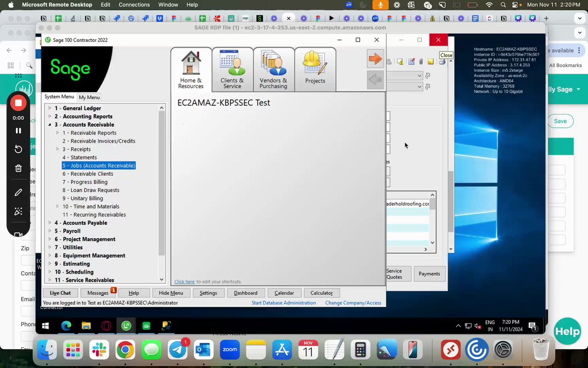Click the Windows Start button
588x368 pixels.
click(45, 326)
